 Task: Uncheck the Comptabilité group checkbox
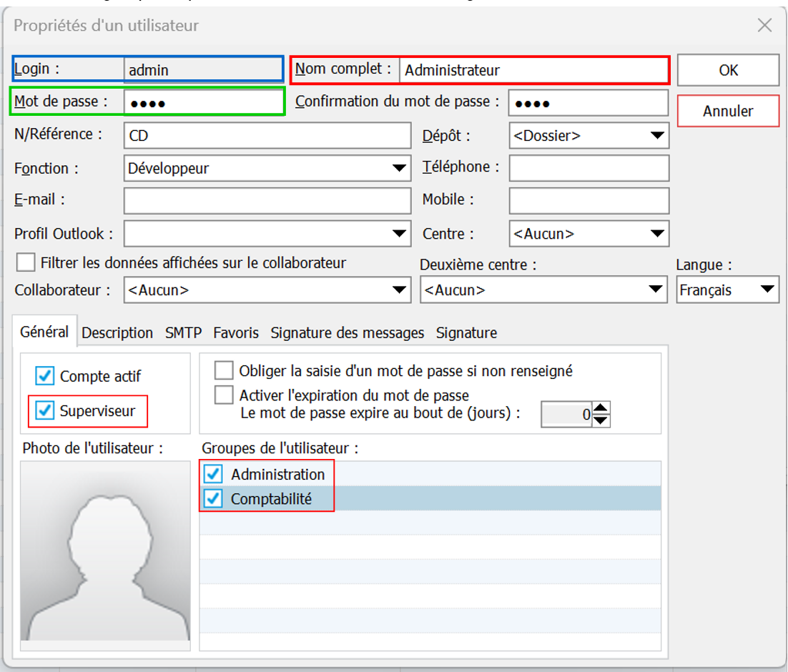click(x=213, y=499)
